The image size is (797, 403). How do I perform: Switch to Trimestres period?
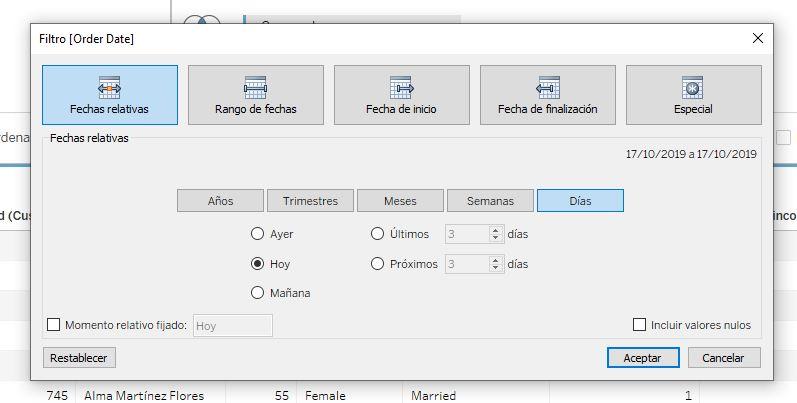pyautogui.click(x=310, y=201)
